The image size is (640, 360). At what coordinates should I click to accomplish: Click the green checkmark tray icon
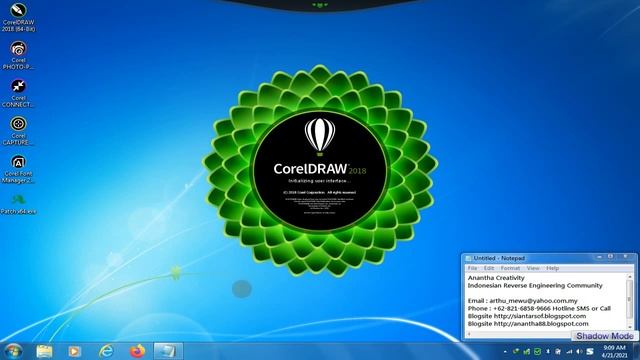click(x=538, y=351)
